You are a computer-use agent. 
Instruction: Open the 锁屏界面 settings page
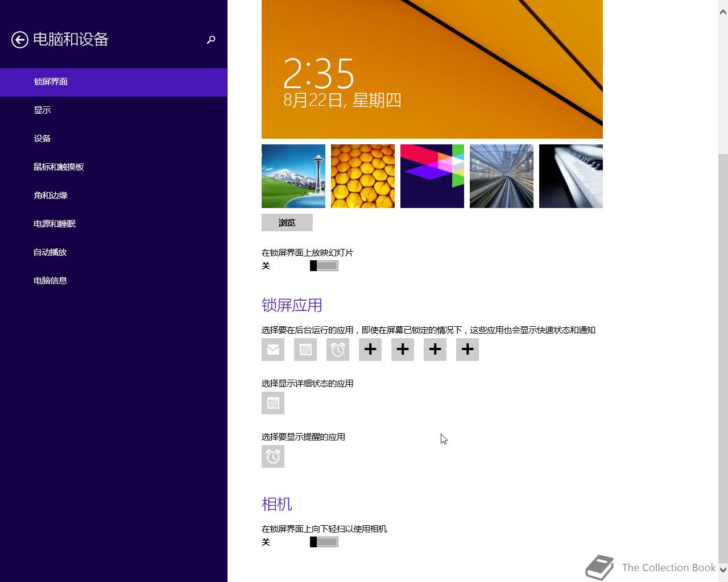pyautogui.click(x=114, y=82)
